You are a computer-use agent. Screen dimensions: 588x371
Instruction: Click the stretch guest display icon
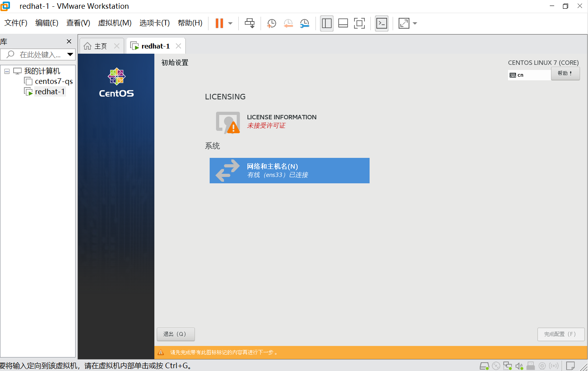404,23
